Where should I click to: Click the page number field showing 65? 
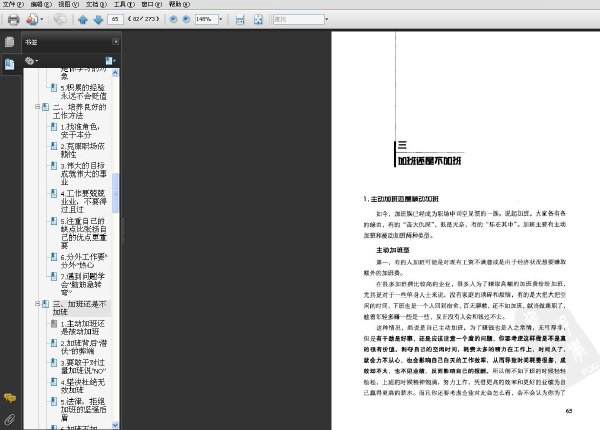tap(115, 19)
